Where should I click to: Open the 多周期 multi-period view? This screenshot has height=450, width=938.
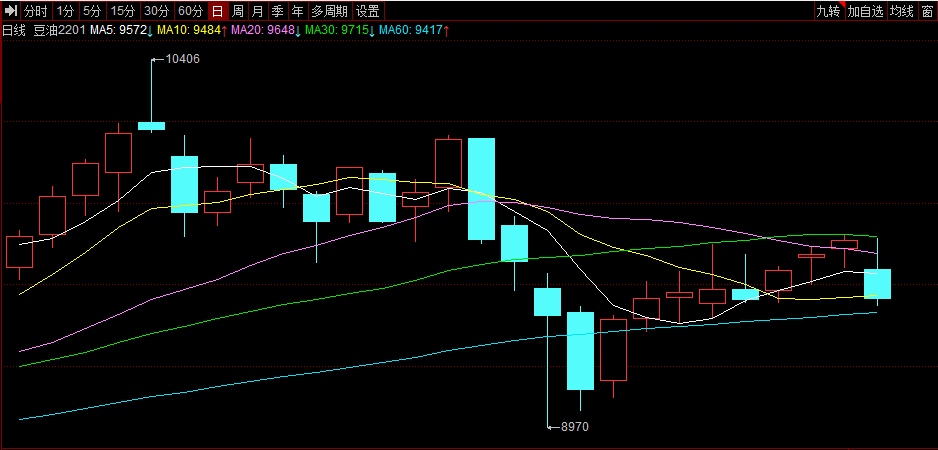tap(329, 11)
